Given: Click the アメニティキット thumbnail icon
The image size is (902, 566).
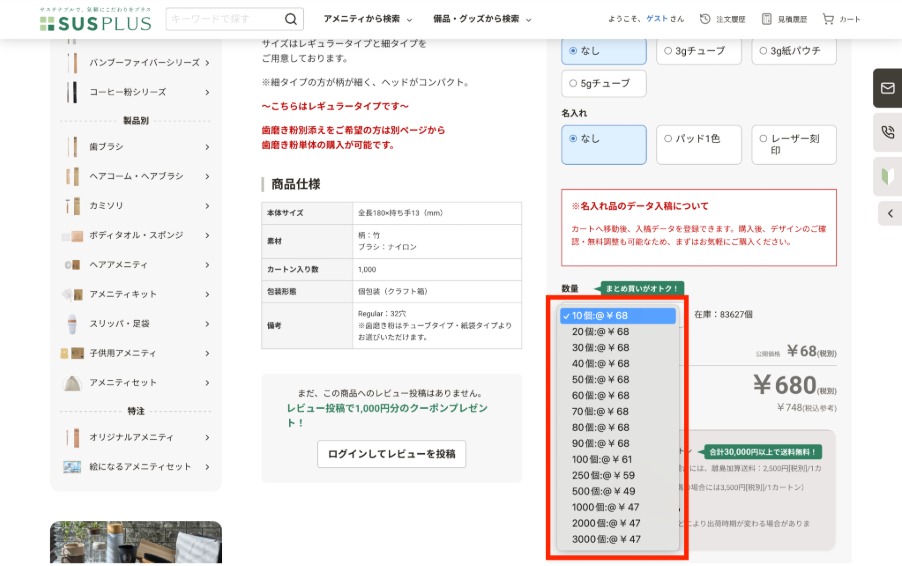Looking at the screenshot, I should [72, 295].
